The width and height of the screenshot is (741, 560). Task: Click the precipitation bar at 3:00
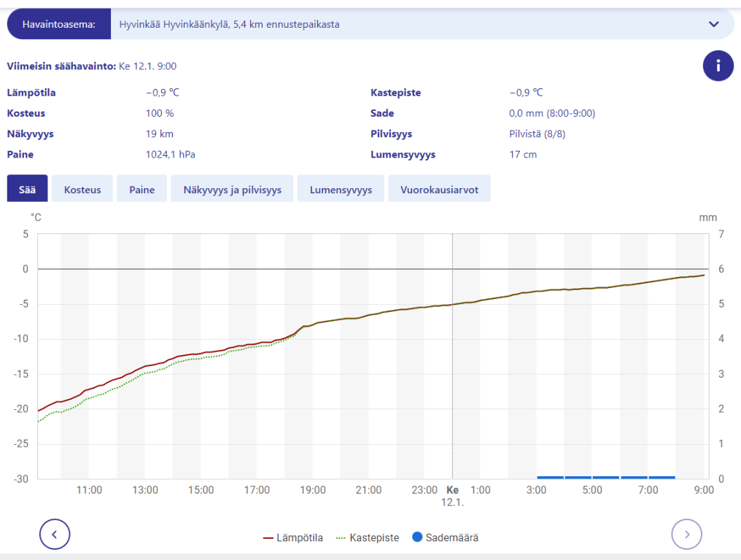pos(550,477)
